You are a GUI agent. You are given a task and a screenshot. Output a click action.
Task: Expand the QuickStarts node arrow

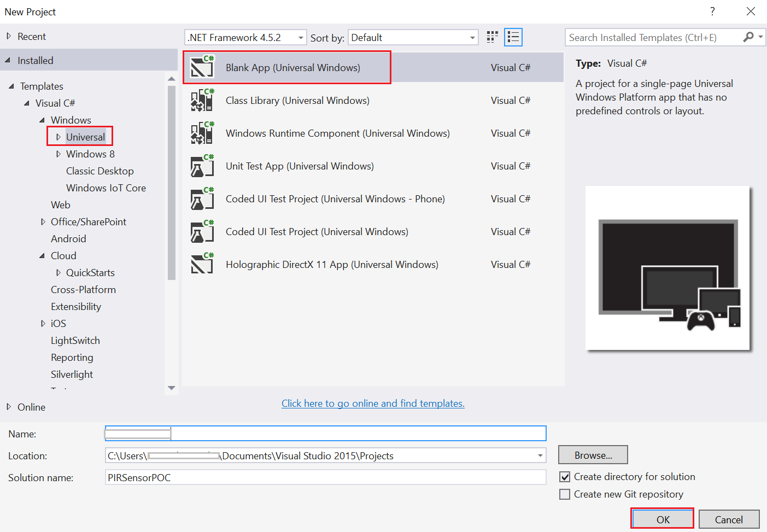click(58, 272)
